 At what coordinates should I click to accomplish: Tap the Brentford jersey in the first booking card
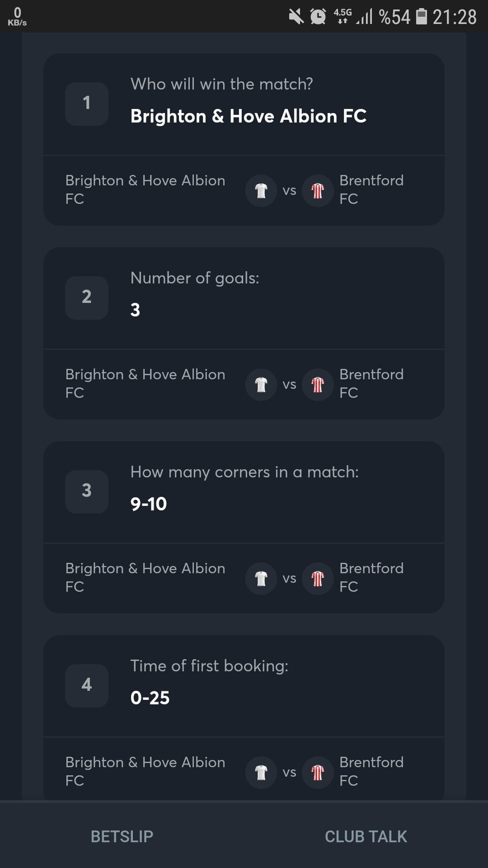point(318,773)
